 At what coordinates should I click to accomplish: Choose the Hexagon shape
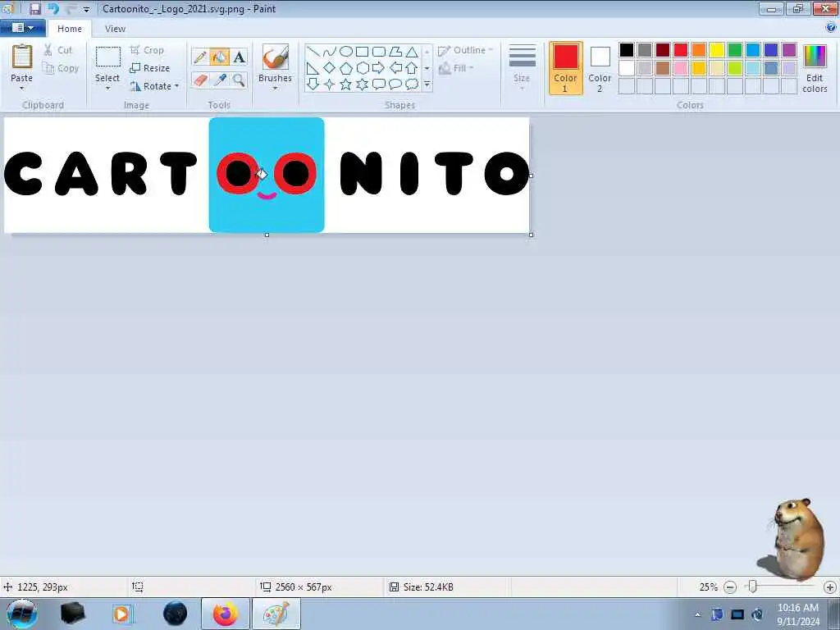[x=362, y=68]
